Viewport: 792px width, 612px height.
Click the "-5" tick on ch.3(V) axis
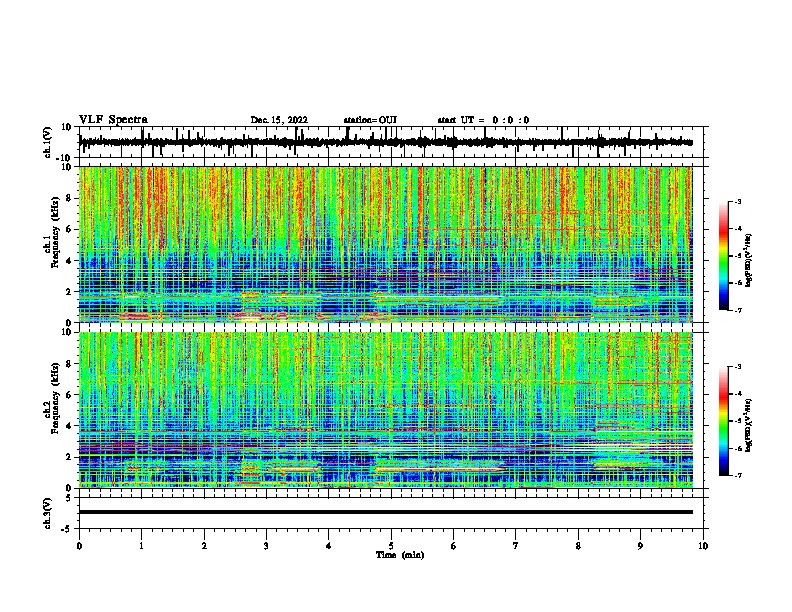pos(68,529)
